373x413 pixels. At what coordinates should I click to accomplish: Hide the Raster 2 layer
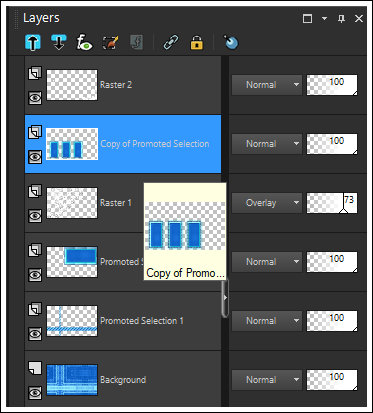tap(35, 98)
